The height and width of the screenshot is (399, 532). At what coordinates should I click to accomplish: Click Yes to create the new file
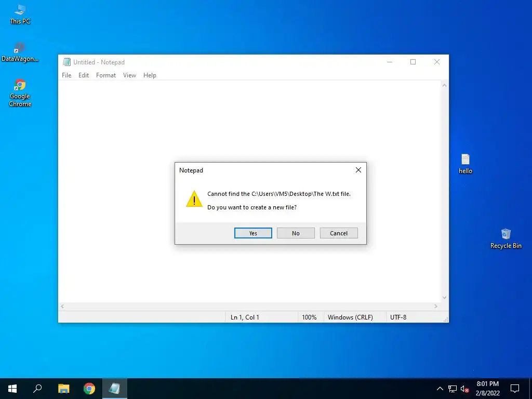[x=253, y=233]
